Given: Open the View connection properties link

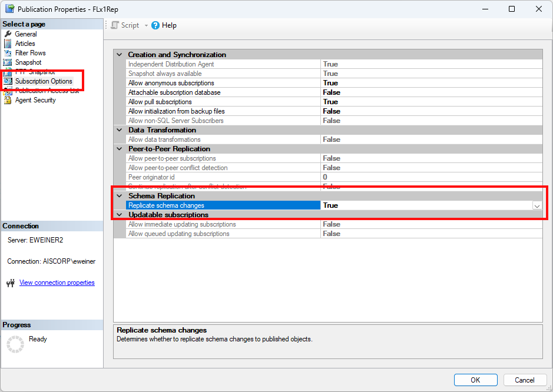Looking at the screenshot, I should [57, 283].
